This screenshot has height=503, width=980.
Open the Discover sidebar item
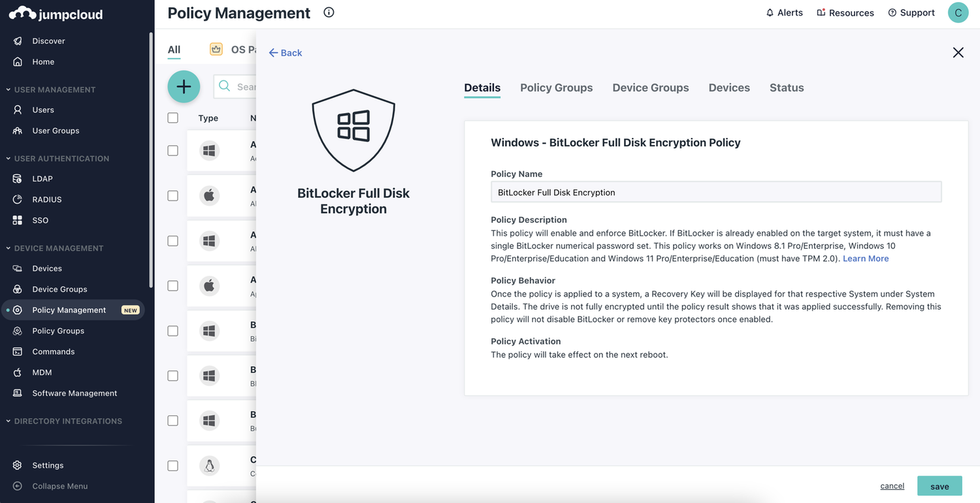coord(48,41)
